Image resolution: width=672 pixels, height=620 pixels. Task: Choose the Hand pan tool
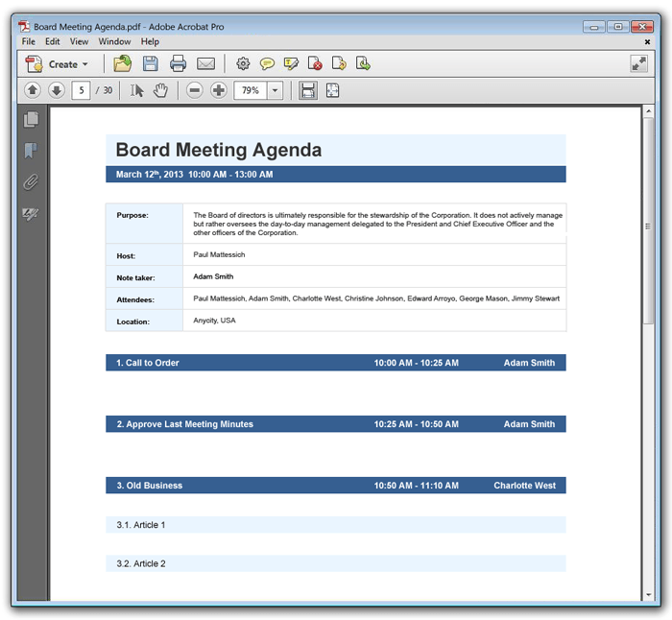[160, 90]
